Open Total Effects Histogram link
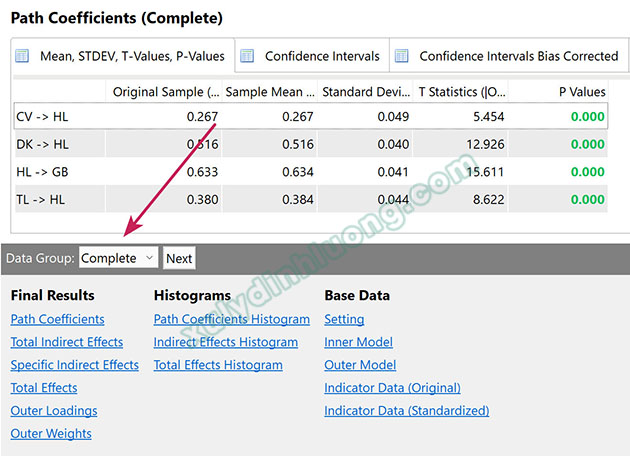The width and height of the screenshot is (630, 456). [x=218, y=365]
